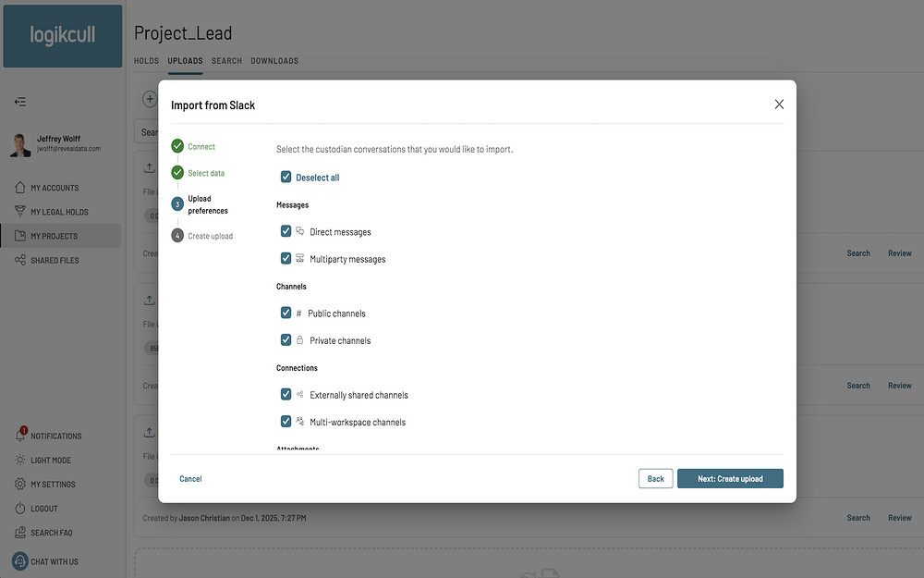Image resolution: width=924 pixels, height=578 pixels.
Task: Click the add upload plus icon
Action: [x=150, y=99]
